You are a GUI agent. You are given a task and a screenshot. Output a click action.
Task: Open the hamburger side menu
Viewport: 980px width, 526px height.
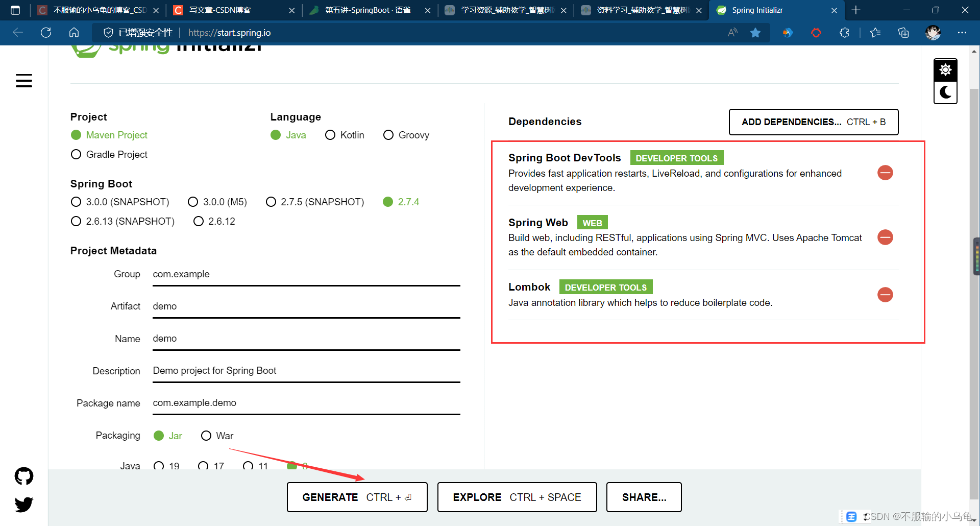[x=24, y=81]
